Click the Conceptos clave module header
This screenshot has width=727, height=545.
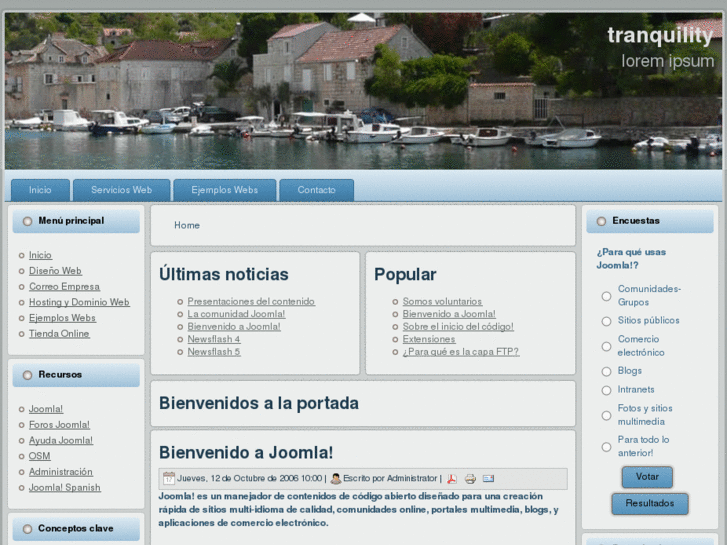pyautogui.click(x=76, y=529)
